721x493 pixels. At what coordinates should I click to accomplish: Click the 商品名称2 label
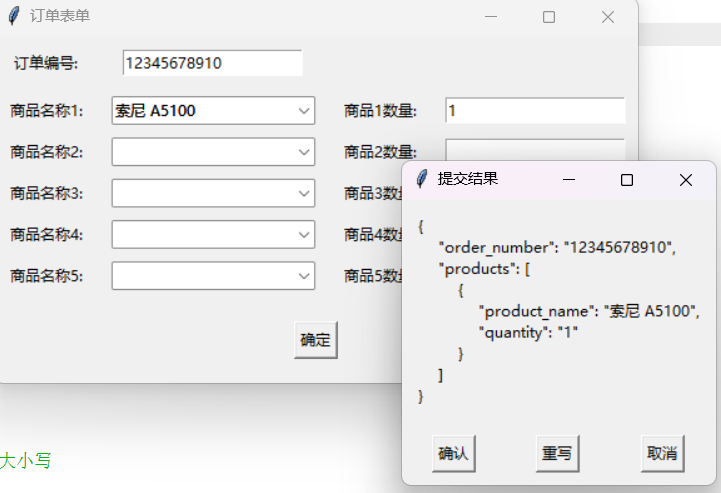point(46,152)
